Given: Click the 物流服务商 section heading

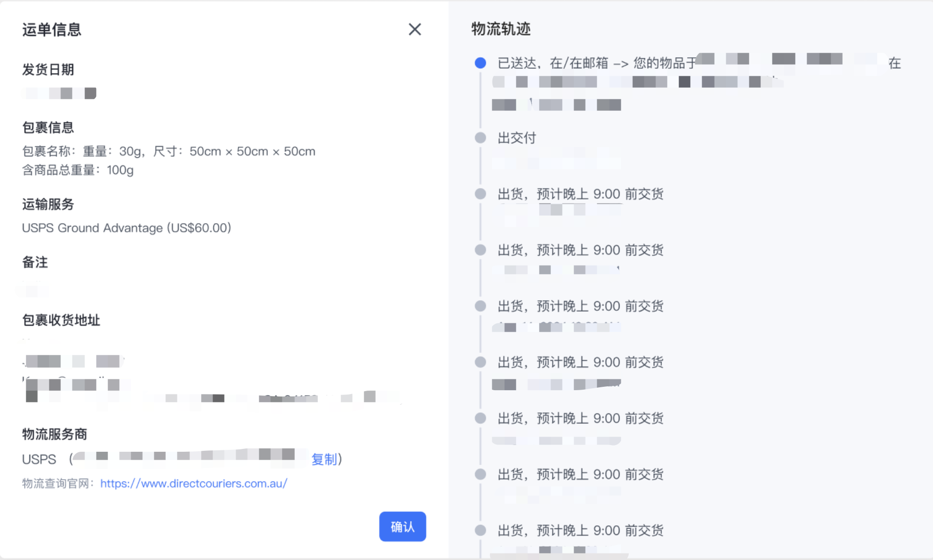Looking at the screenshot, I should [x=54, y=434].
